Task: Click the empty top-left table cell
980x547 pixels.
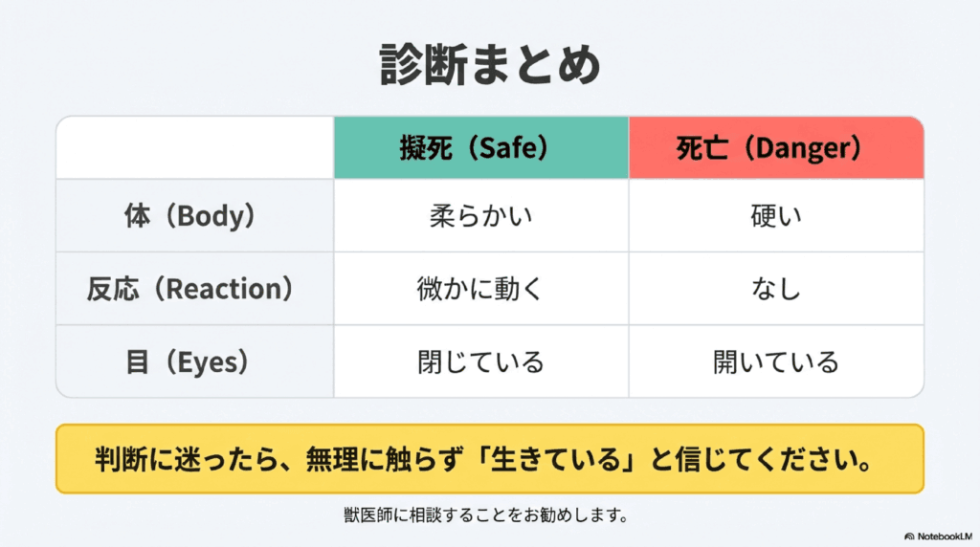Action: point(194,148)
